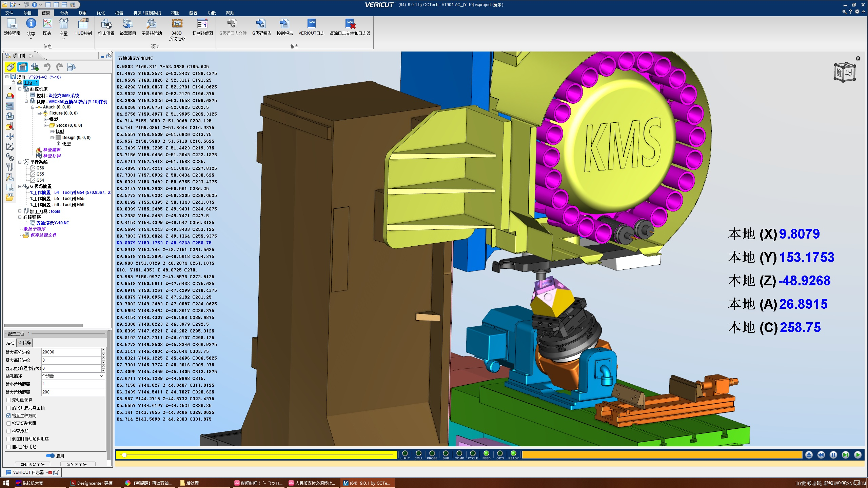Select the G54 coordinate system in tree
Viewport: 868px width, 488px height.
(x=40, y=180)
